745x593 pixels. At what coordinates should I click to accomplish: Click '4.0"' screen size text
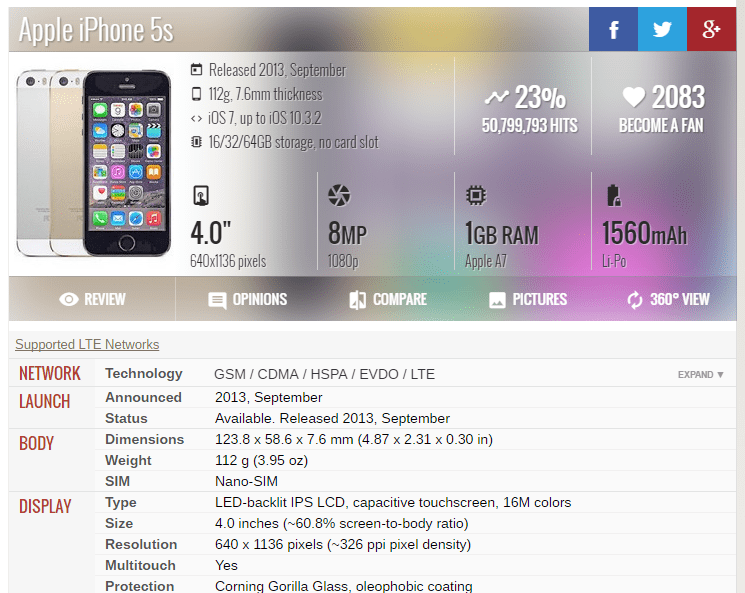(210, 233)
